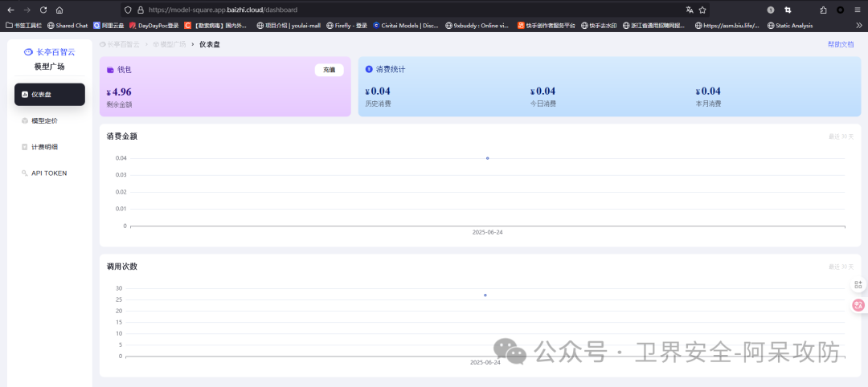The image size is (868, 387).
Task: Reload the page with the refresh icon
Action: 43,10
